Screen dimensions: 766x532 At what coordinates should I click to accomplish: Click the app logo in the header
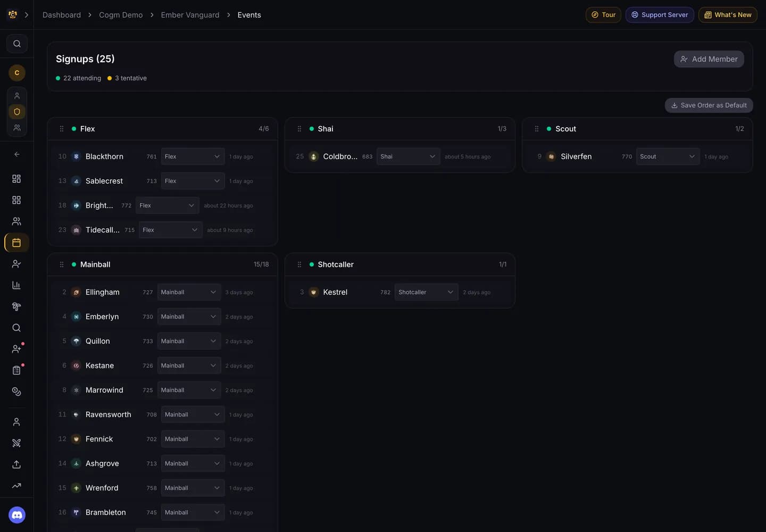click(x=13, y=15)
